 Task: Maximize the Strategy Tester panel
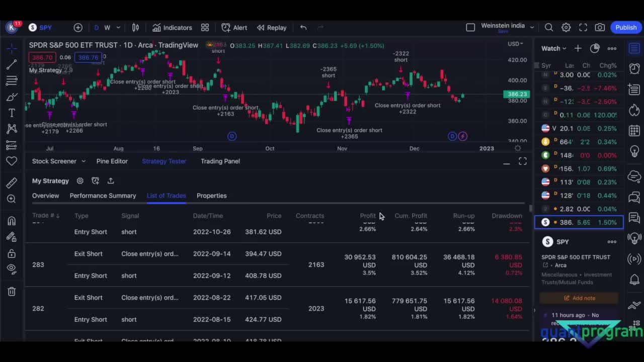coord(523,161)
